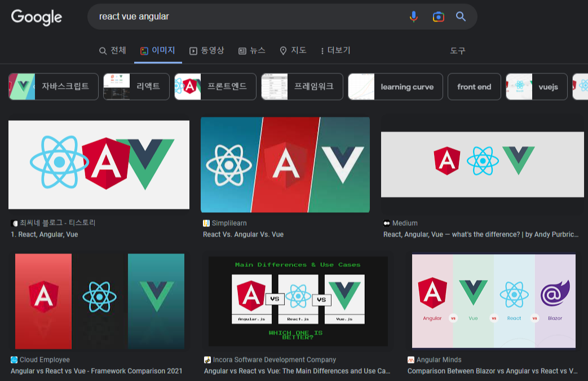Click the Medium favicon
The width and height of the screenshot is (588, 381).
point(387,224)
